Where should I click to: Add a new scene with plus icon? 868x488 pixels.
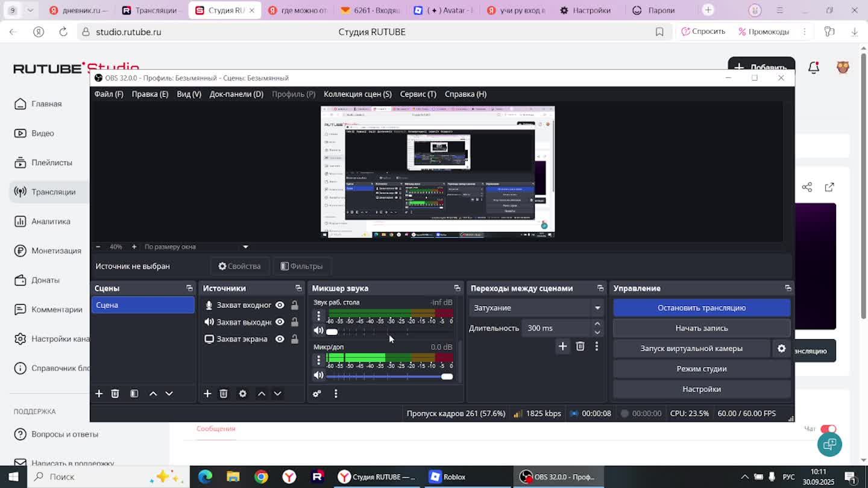tap(99, 393)
